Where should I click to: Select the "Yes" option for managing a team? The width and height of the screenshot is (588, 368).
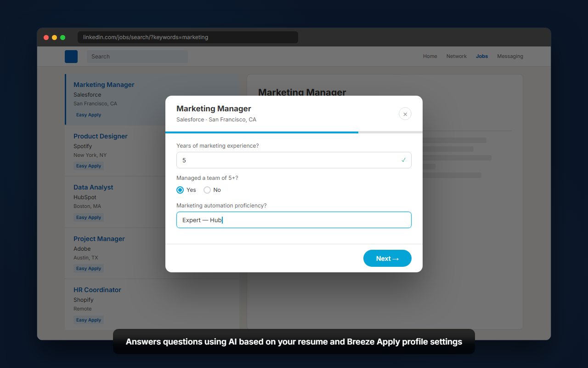click(x=180, y=190)
